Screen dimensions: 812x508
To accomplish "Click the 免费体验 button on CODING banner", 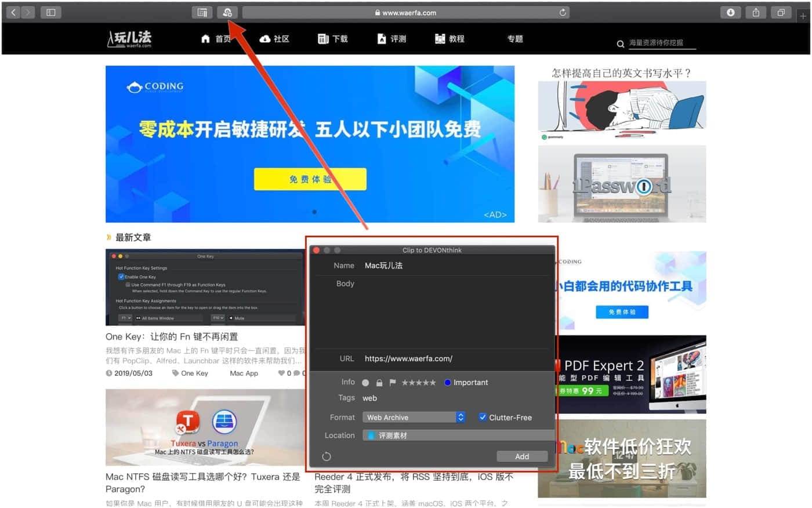I will click(310, 179).
